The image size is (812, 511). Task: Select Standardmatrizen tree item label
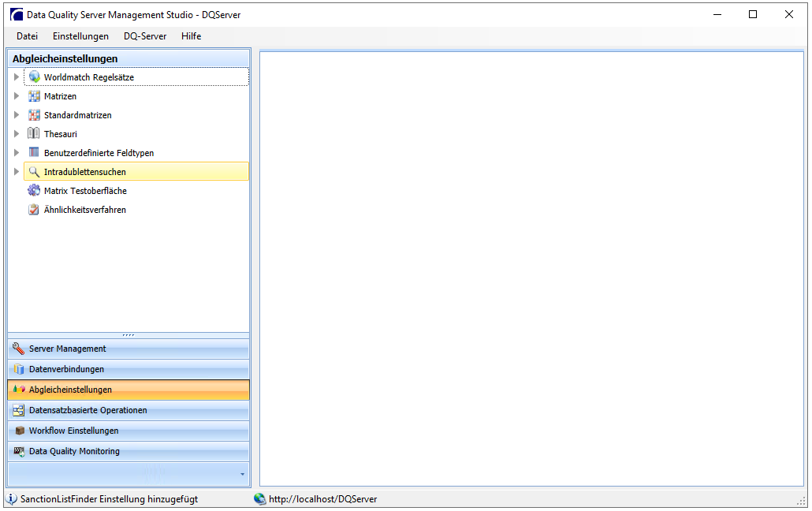tap(78, 115)
